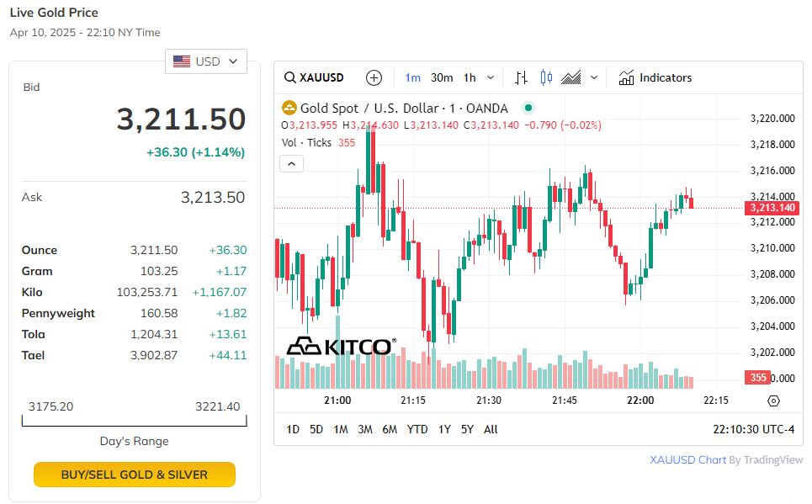
Task: Click the 22:10:30 UTC-4 timezone selector
Action: click(x=753, y=429)
